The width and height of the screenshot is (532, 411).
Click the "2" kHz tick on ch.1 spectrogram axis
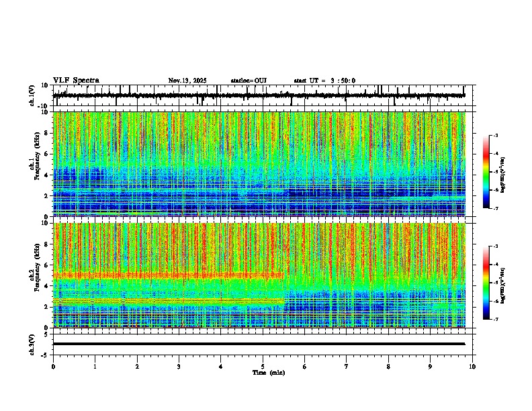47,195
